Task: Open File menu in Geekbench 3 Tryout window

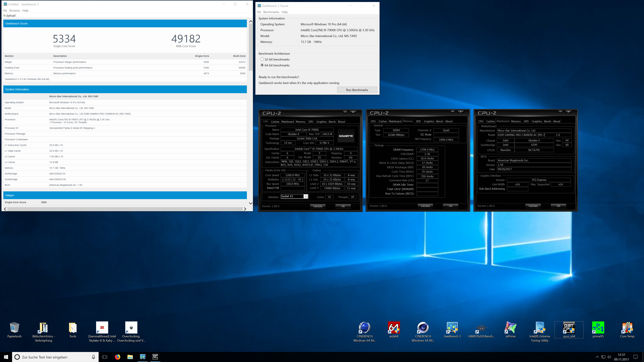Action: coord(259,12)
